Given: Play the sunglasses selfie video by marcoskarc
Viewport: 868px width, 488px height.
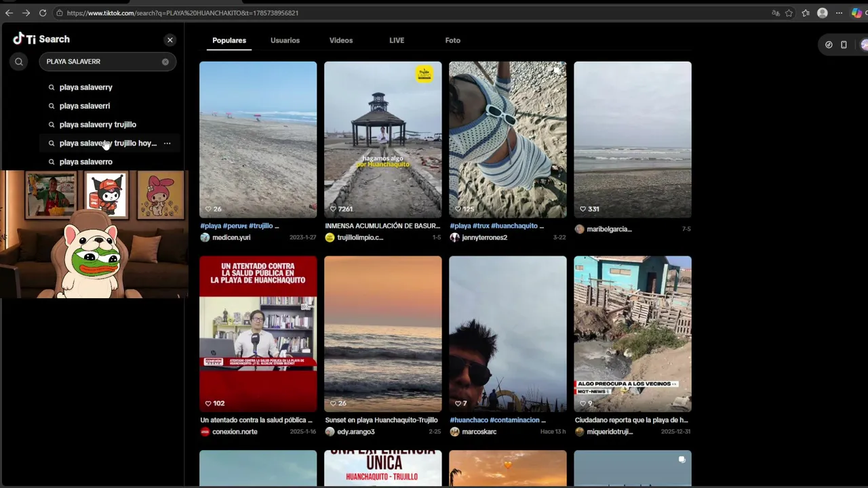Looking at the screenshot, I should click(x=507, y=334).
